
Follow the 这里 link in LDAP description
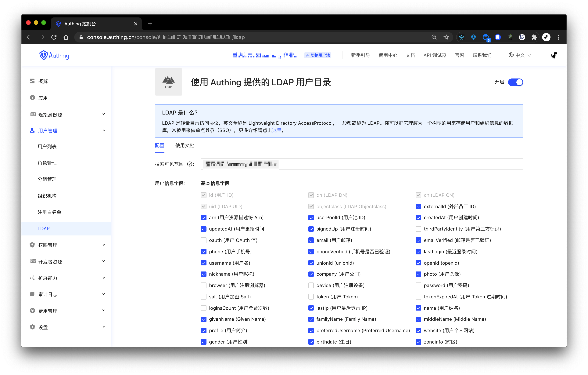point(277,130)
